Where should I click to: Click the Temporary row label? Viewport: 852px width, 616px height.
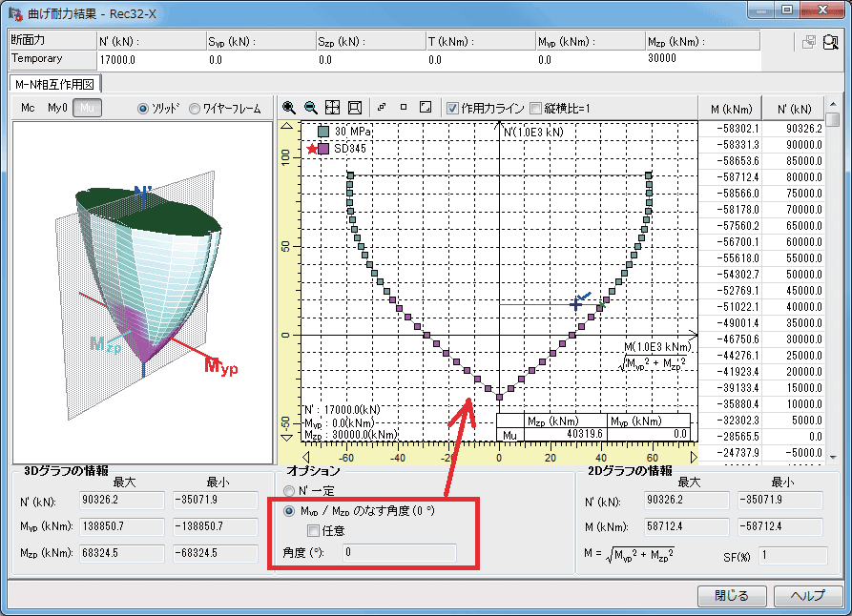pyautogui.click(x=52, y=59)
